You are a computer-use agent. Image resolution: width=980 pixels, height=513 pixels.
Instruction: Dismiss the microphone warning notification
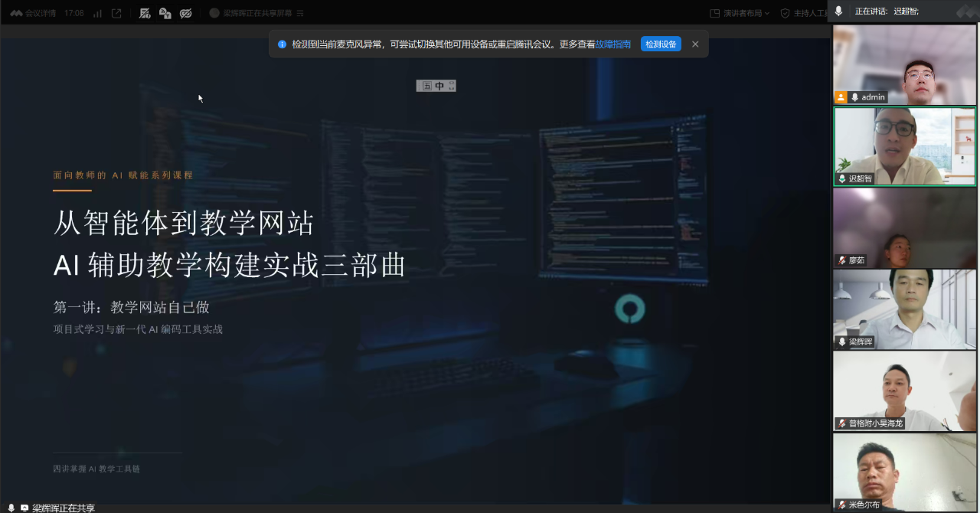(x=695, y=44)
